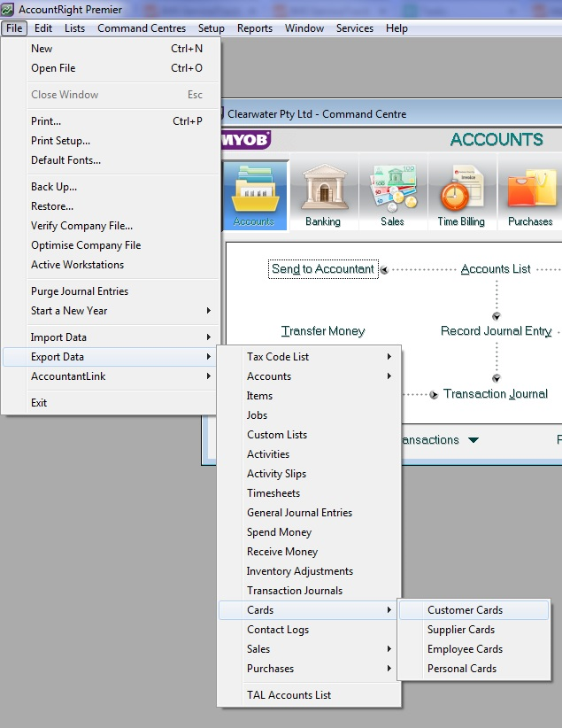Open the Time Billing command centre icon

[x=461, y=195]
